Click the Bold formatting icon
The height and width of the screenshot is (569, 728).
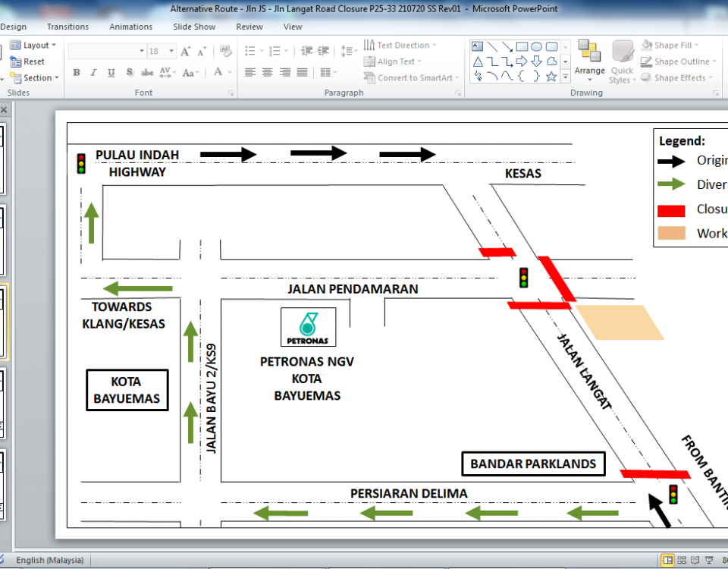pos(77,73)
